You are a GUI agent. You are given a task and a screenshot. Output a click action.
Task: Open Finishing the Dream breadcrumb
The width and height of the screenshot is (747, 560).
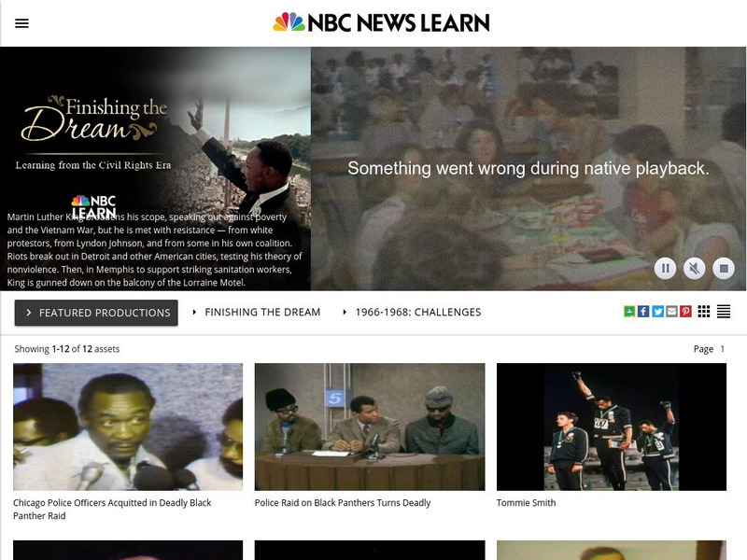coord(262,313)
